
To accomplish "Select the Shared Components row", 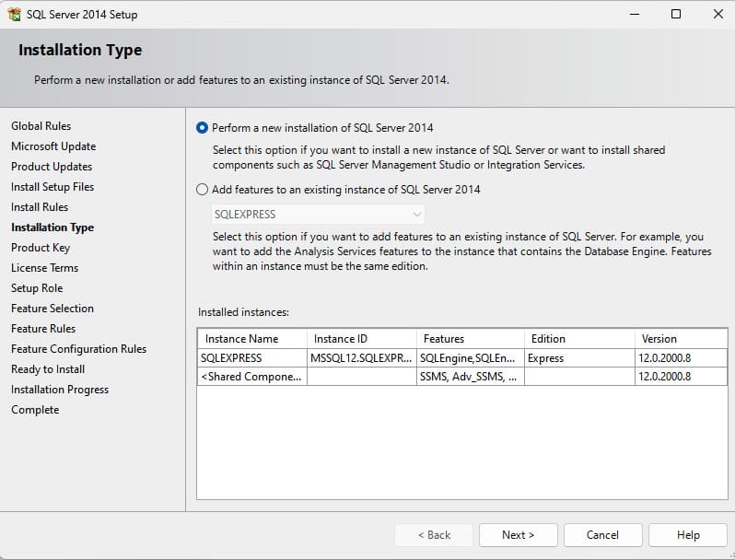I will coord(251,377).
